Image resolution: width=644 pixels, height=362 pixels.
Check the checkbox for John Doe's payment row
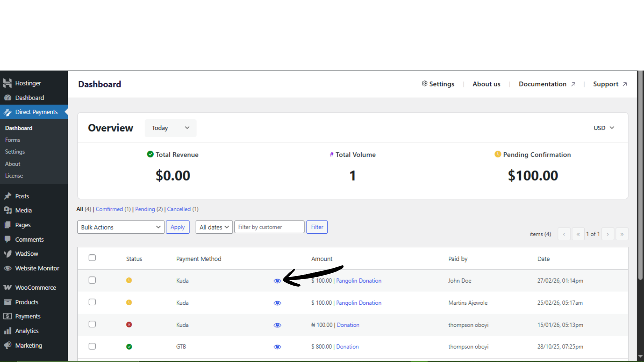click(x=92, y=280)
